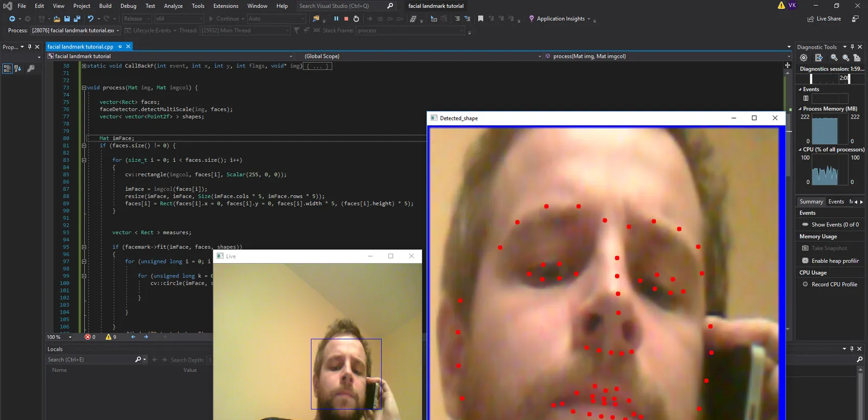
Task: Open the Debug menu
Action: click(129, 6)
